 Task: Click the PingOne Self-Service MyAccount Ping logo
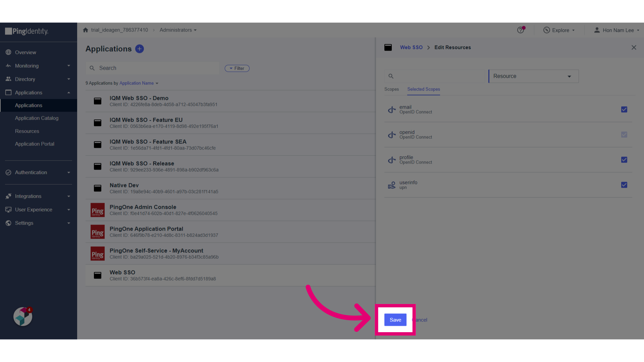[x=98, y=254]
